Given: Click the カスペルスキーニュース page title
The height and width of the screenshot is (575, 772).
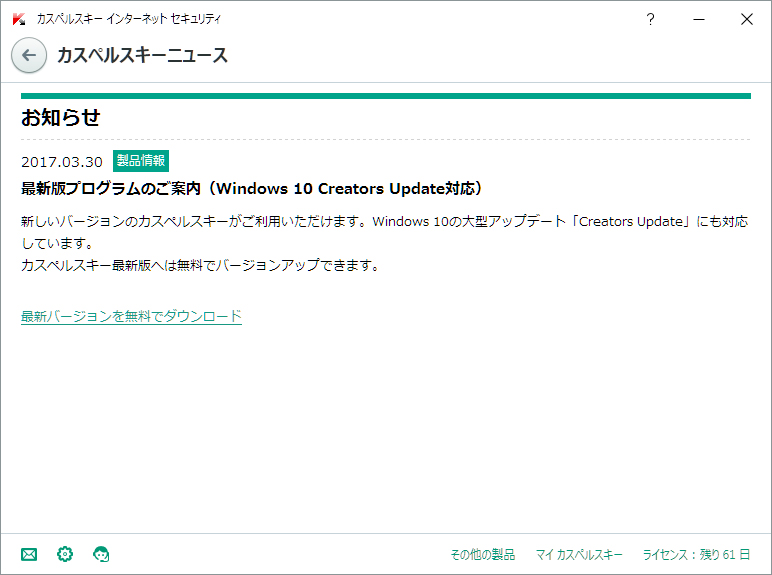Looking at the screenshot, I should [142, 55].
